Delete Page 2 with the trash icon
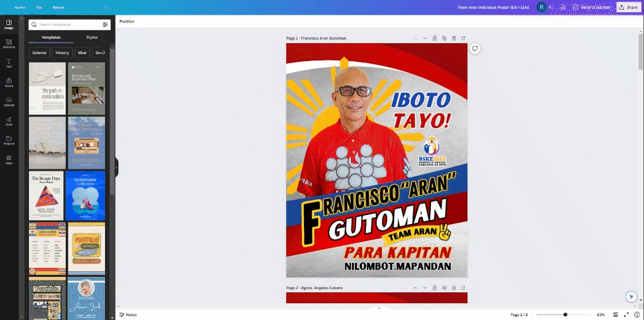This screenshot has height=320, width=644. [x=454, y=288]
